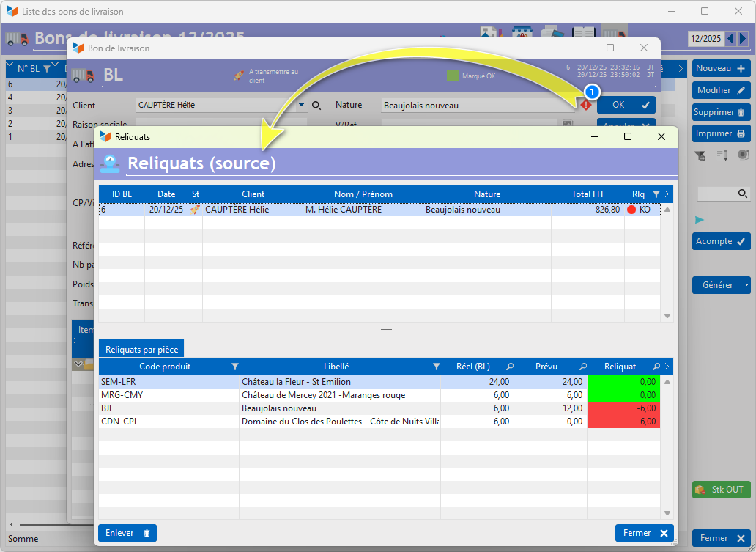Click the Enlever button

(x=127, y=533)
